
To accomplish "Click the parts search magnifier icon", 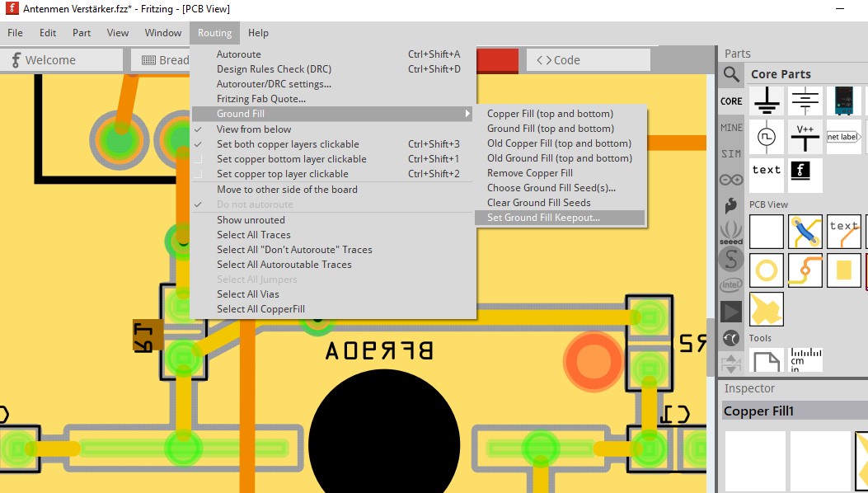I will pyautogui.click(x=731, y=75).
